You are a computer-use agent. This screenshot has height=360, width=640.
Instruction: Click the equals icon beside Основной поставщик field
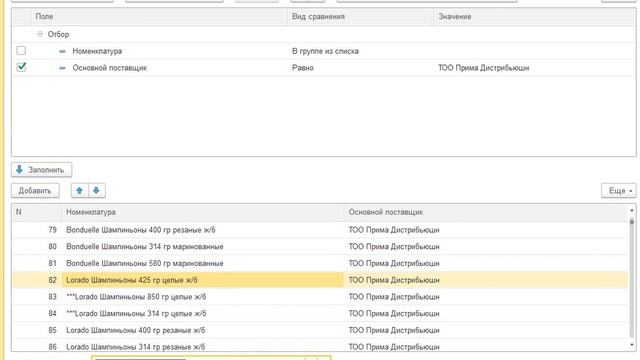[x=62, y=68]
